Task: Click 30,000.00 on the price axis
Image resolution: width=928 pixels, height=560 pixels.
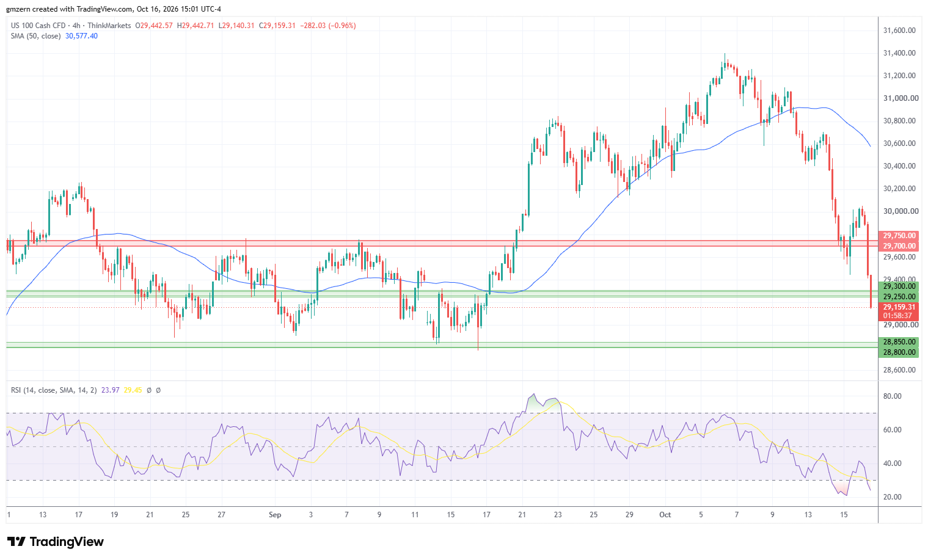Action: pos(901,211)
